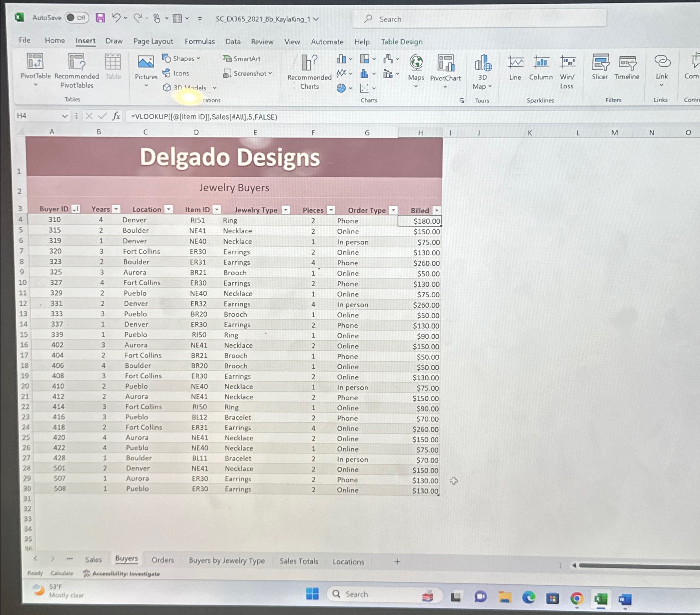Open the Locations sheet

(x=348, y=562)
